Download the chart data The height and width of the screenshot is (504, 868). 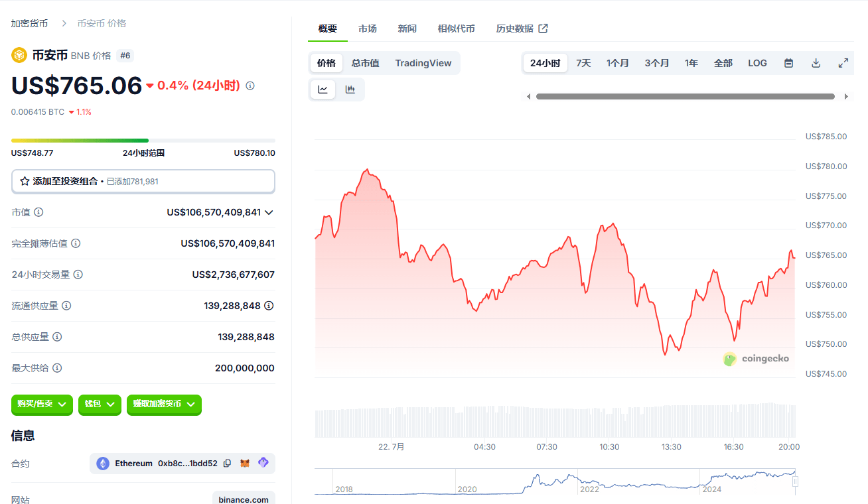coord(816,63)
